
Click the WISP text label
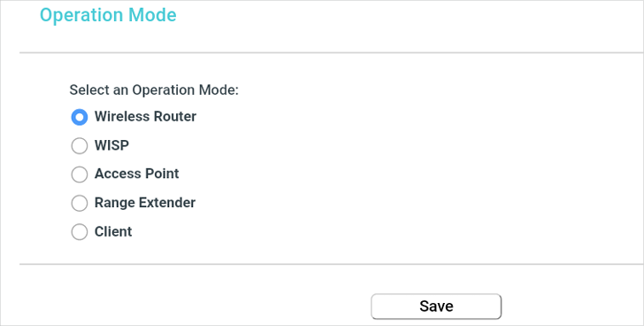[111, 145]
